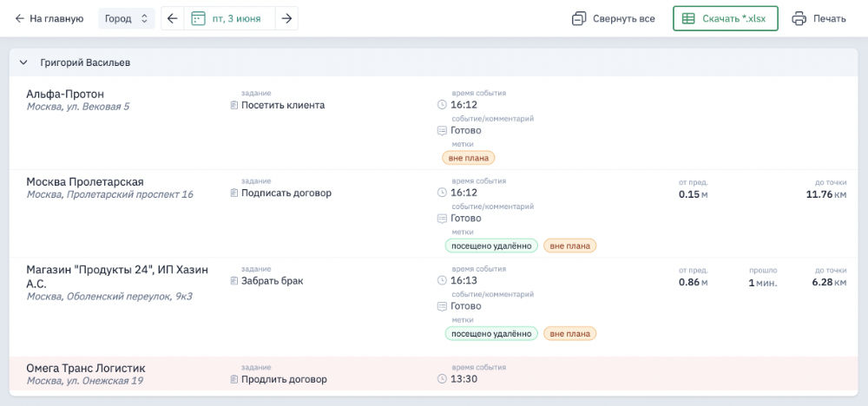Go to next day arrow
The image size is (868, 406).
click(286, 18)
